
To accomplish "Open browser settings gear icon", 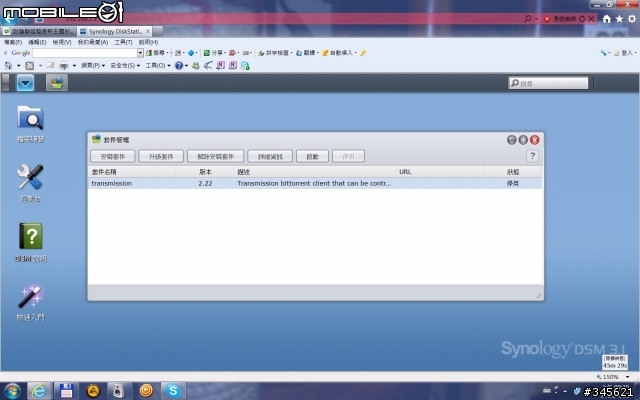I will coord(632,19).
